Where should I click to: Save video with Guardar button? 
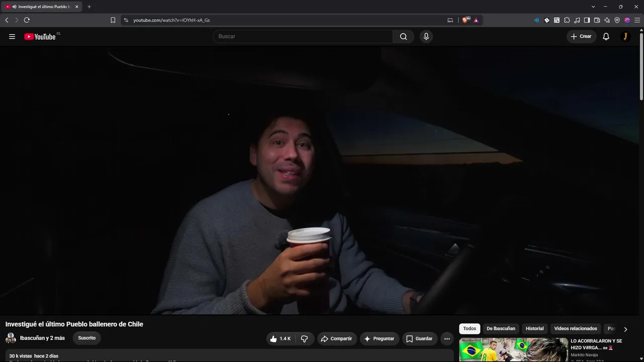click(x=420, y=339)
